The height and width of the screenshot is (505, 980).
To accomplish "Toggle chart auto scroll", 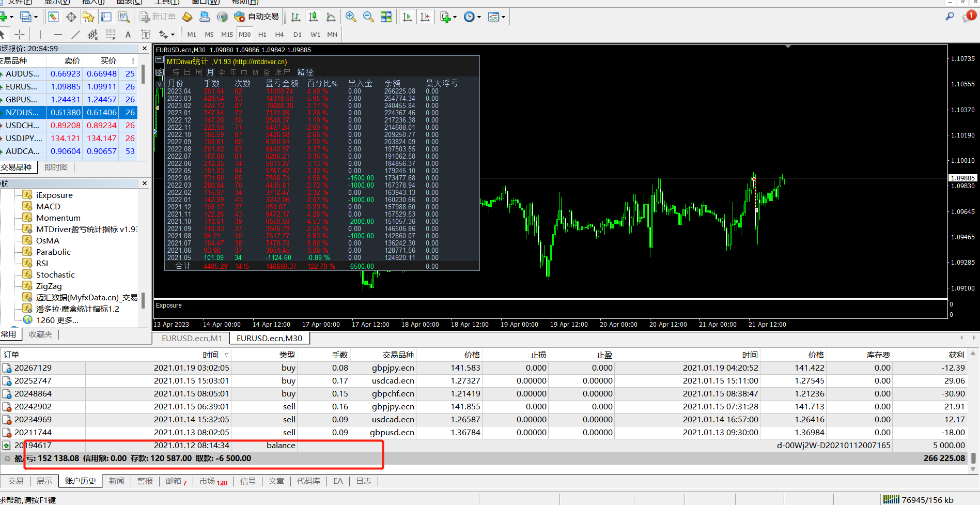I will point(407,17).
